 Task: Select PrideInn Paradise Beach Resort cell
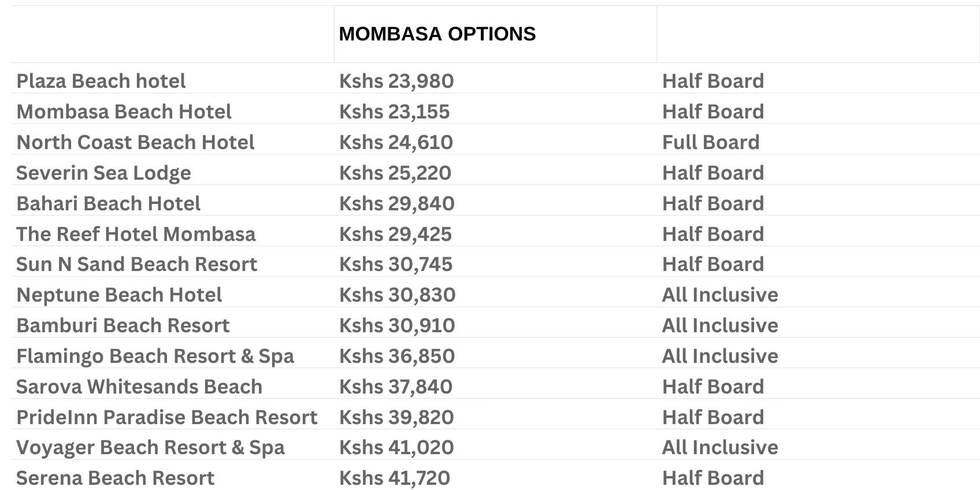[x=166, y=417]
